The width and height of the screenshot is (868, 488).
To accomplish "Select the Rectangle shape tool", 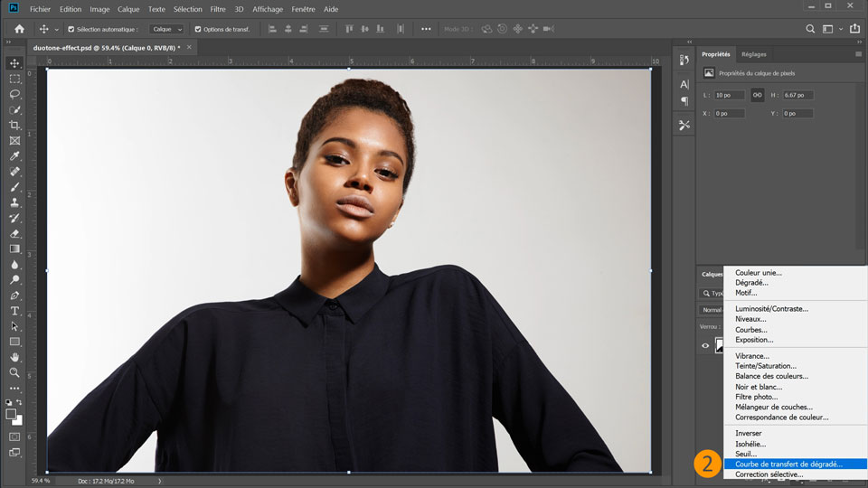I will [x=15, y=342].
